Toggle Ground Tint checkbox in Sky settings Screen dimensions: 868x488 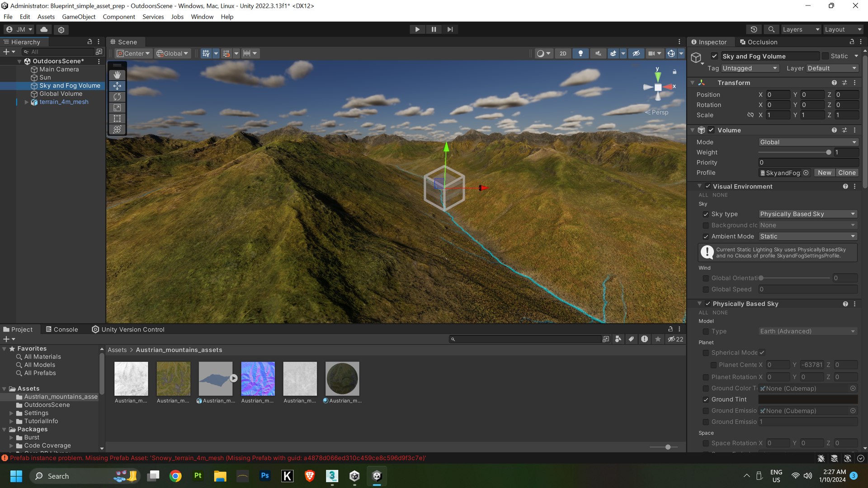pos(705,399)
